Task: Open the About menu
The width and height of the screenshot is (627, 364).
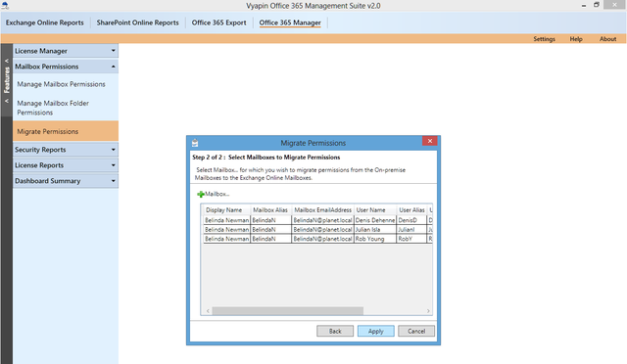Action: (607, 39)
